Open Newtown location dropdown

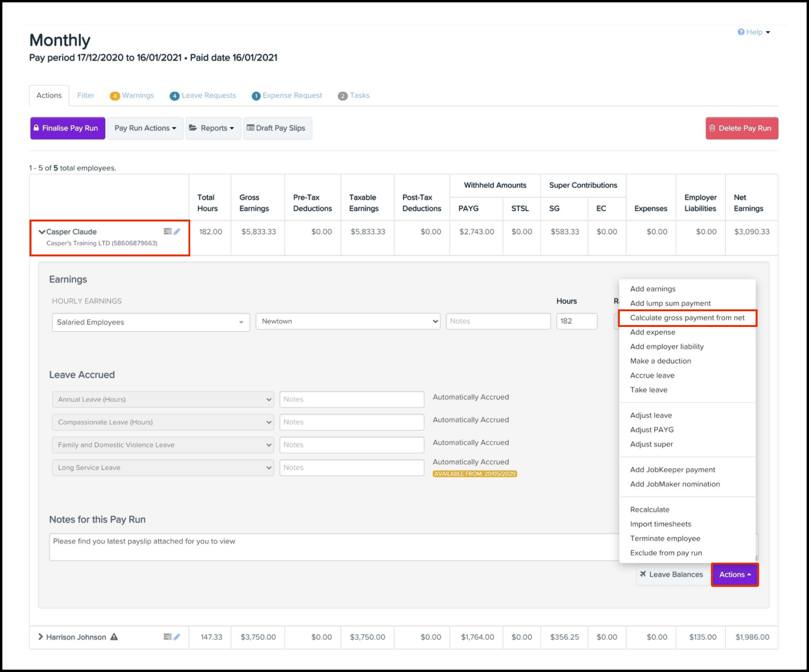tap(348, 321)
